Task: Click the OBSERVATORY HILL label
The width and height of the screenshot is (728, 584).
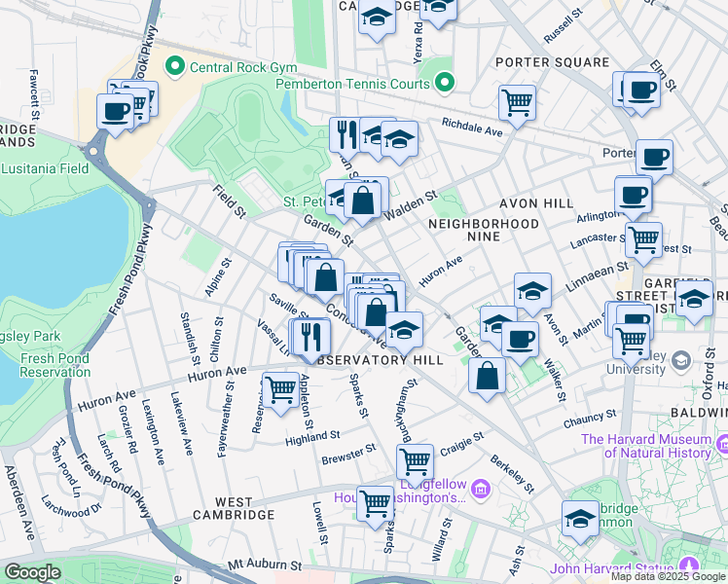Action: tap(381, 360)
